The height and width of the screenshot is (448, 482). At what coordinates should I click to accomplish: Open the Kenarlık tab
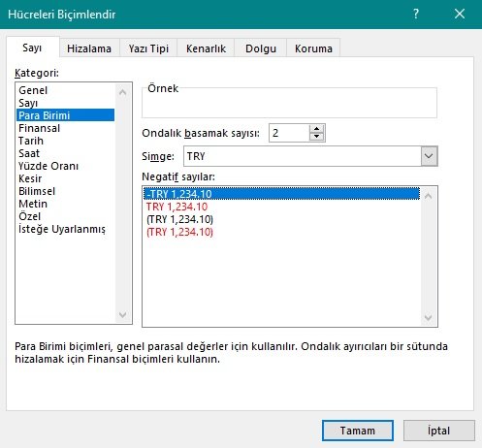206,48
